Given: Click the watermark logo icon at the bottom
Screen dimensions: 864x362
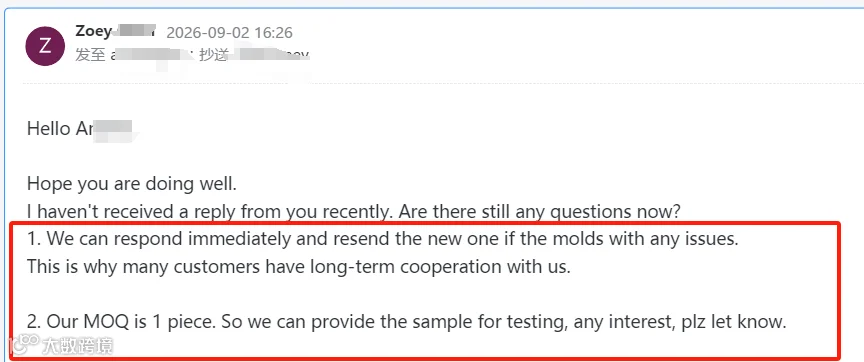Looking at the screenshot, I should [x=25, y=345].
